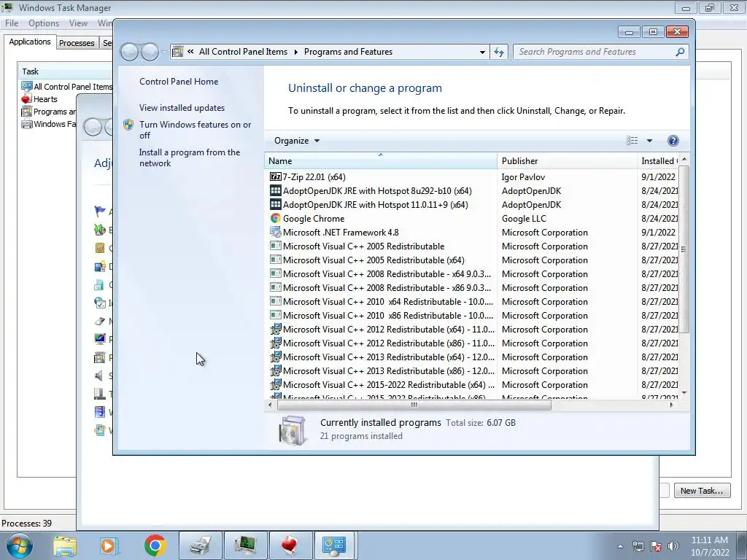Open View installed updates link
Image resolution: width=747 pixels, height=560 pixels.
182,108
